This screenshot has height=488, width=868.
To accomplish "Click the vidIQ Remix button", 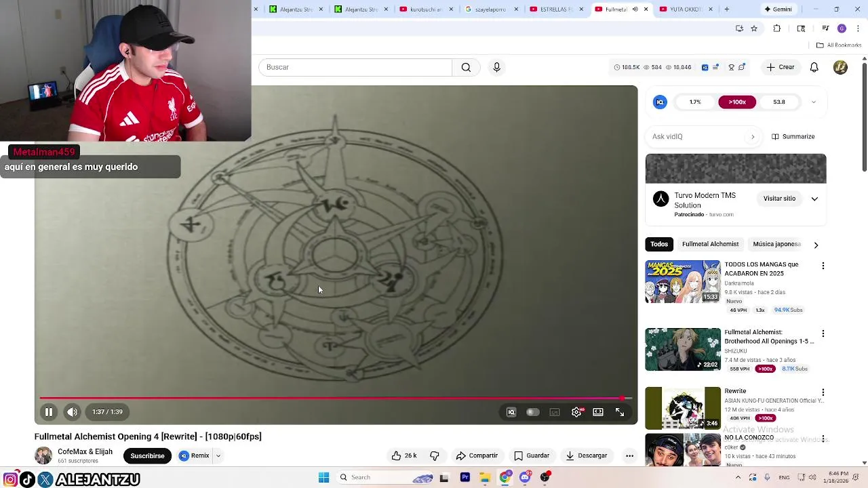I will (195, 455).
